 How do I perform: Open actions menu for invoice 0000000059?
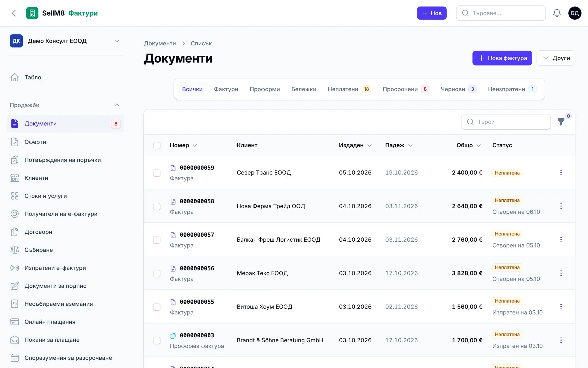point(561,173)
